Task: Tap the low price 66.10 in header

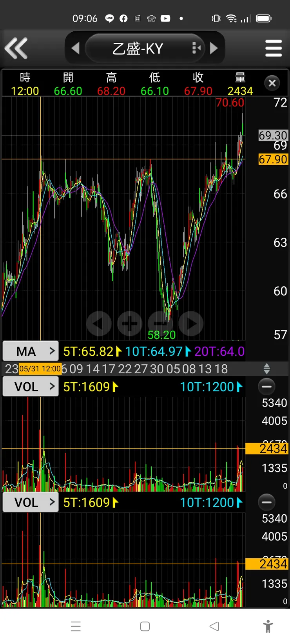Action: point(155,91)
